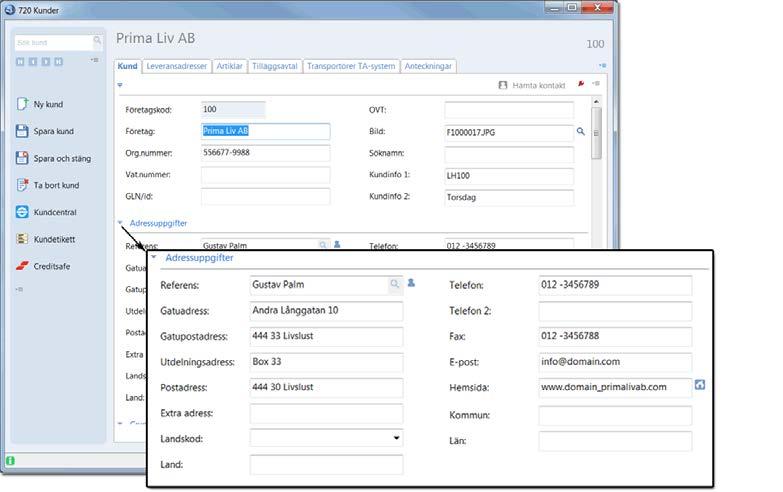783x492 pixels.
Task: Click the Fax field showing 012 -3456788
Action: pos(615,336)
